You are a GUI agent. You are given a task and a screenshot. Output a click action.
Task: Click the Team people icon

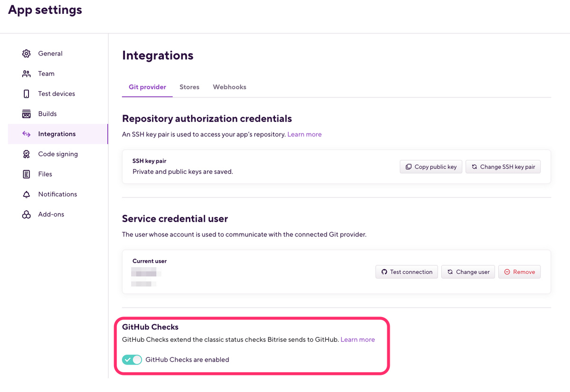point(27,74)
